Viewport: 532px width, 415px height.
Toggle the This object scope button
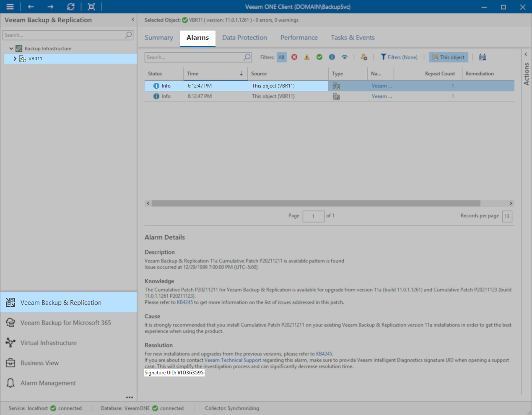coord(448,57)
